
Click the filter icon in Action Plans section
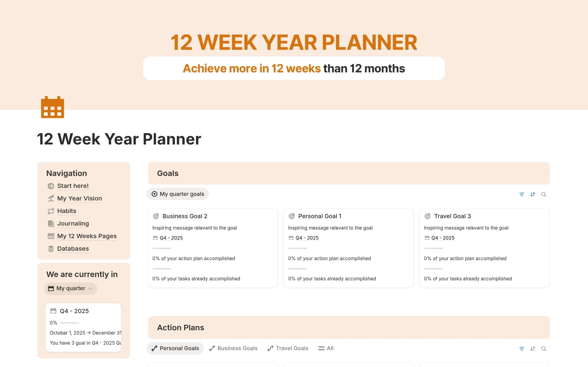click(x=522, y=348)
